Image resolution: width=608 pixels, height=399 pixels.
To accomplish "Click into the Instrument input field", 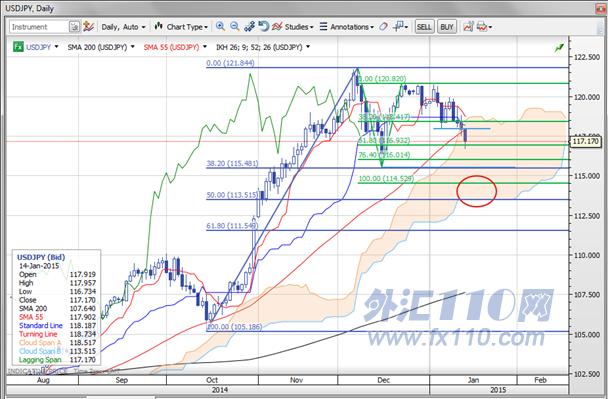I will 39,27.
